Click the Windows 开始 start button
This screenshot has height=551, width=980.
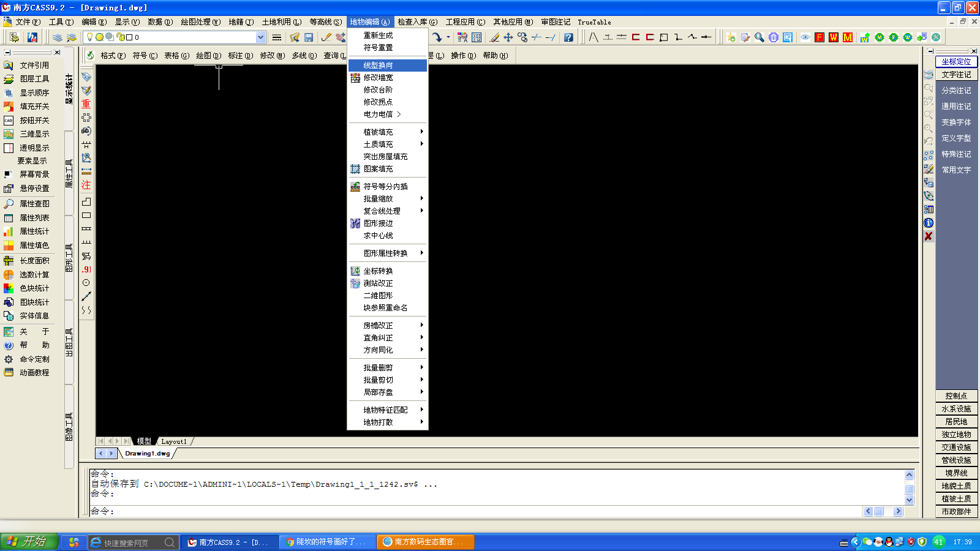29,542
